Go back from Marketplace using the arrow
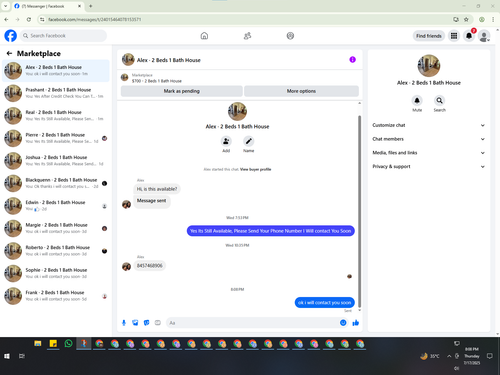The height and width of the screenshot is (375, 500). click(x=9, y=53)
